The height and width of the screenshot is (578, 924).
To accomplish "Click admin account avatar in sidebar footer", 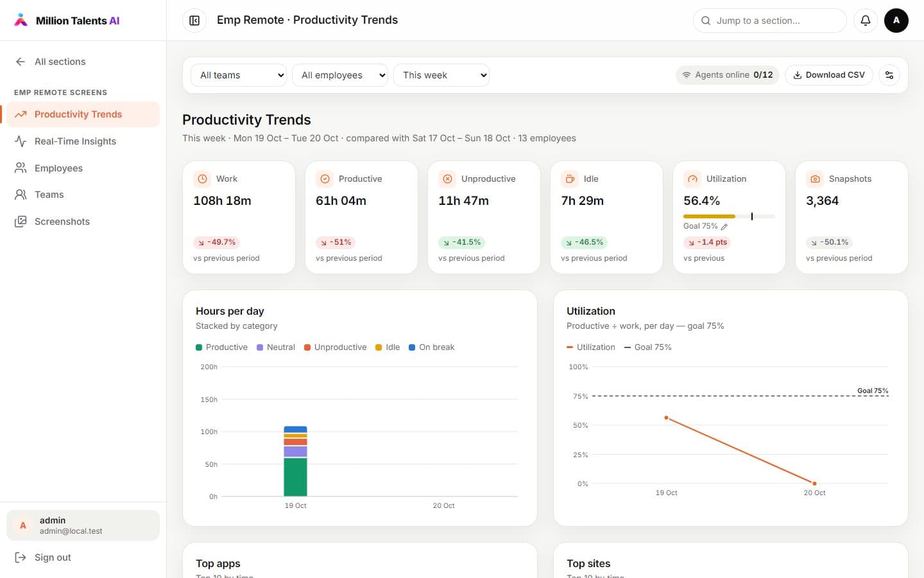I will tap(23, 525).
